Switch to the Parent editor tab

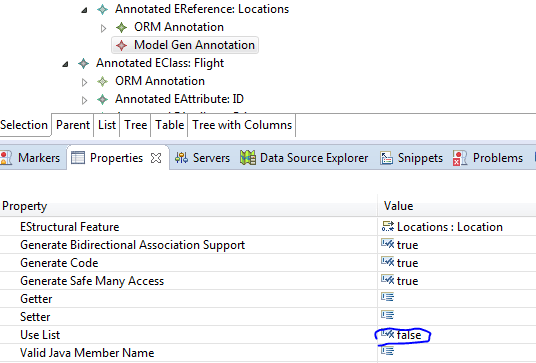pyautogui.click(x=73, y=125)
